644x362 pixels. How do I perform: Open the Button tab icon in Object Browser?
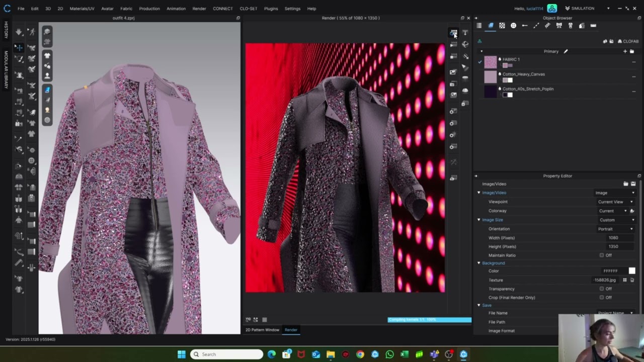pos(513,26)
